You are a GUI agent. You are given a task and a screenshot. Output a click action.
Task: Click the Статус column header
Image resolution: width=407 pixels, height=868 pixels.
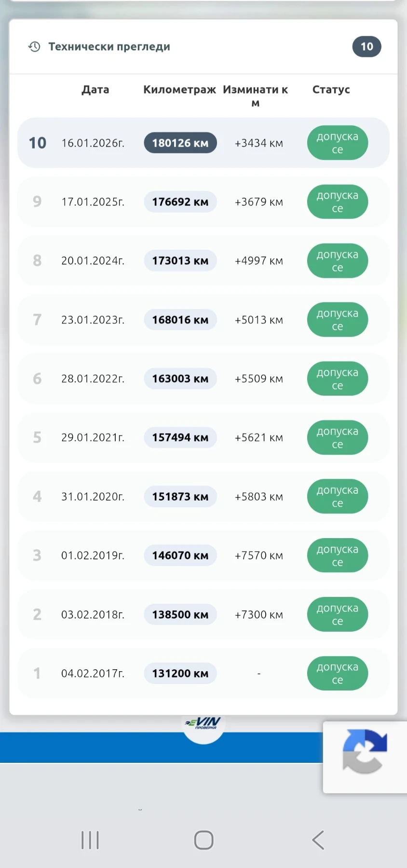point(331,90)
